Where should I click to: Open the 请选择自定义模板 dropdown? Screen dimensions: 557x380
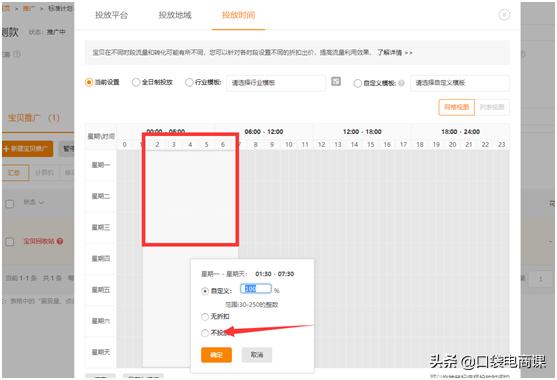pos(460,83)
